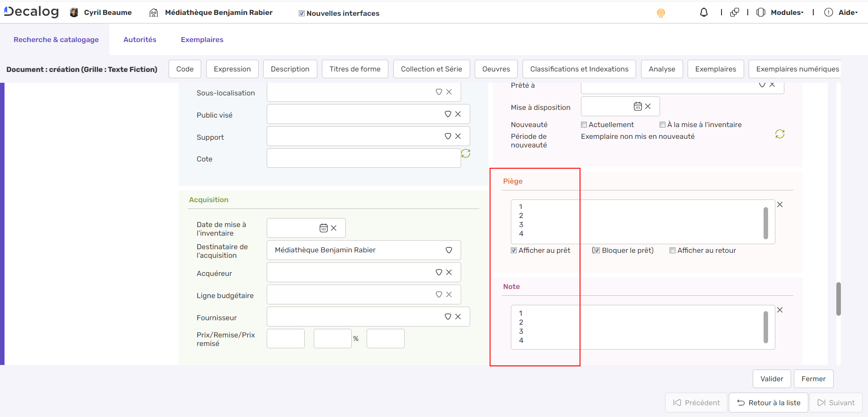This screenshot has height=417, width=868.
Task: Open the Public visé dropdown list
Action: [x=448, y=114]
